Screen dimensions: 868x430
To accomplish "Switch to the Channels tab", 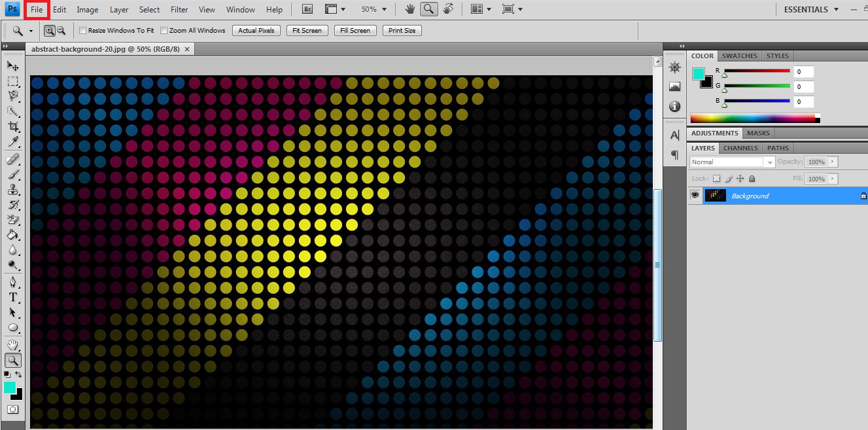I will coord(740,148).
